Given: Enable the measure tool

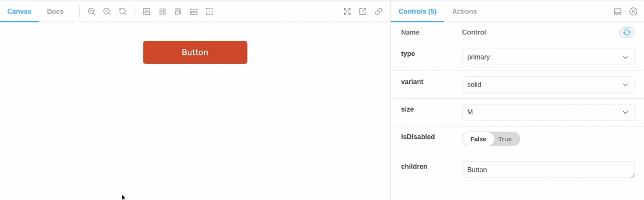Looking at the screenshot, I should (194, 11).
